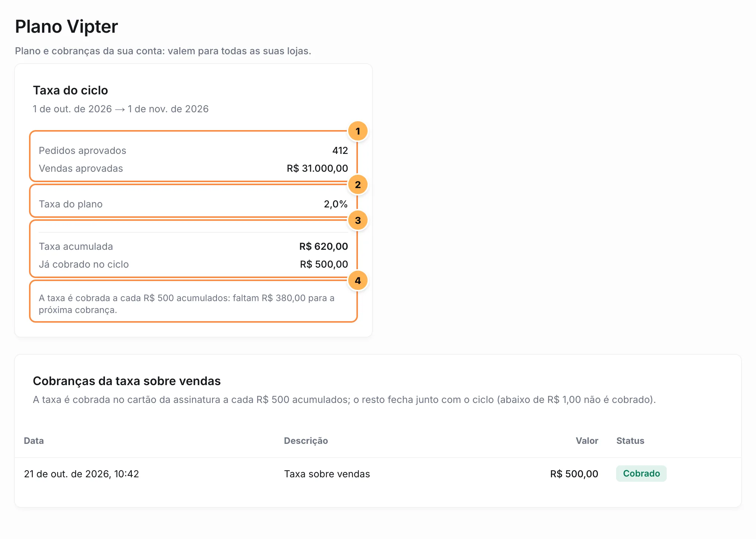Click the 'Taxa do ciclo' card title
This screenshot has height=539, width=756.
coord(70,90)
